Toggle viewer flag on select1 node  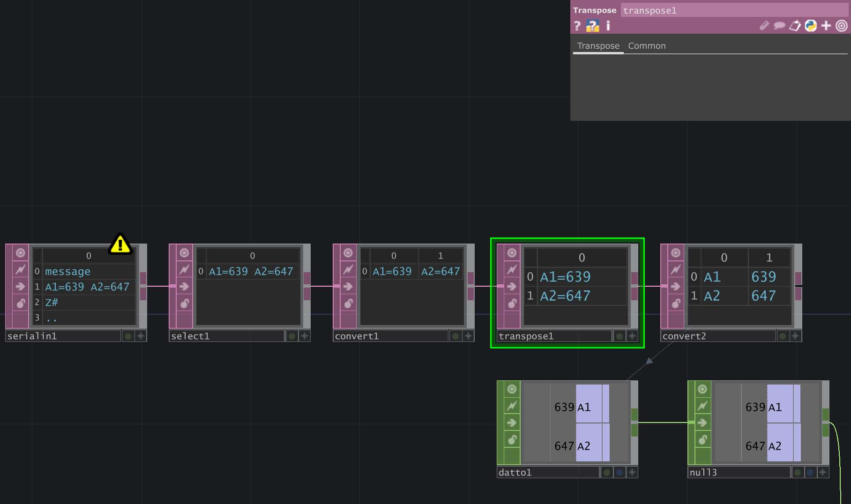(x=184, y=253)
